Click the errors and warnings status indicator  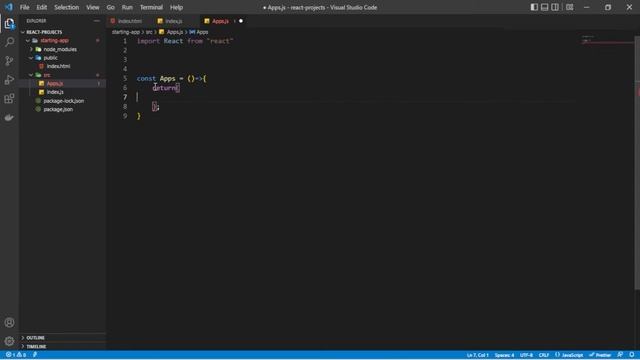point(16,355)
